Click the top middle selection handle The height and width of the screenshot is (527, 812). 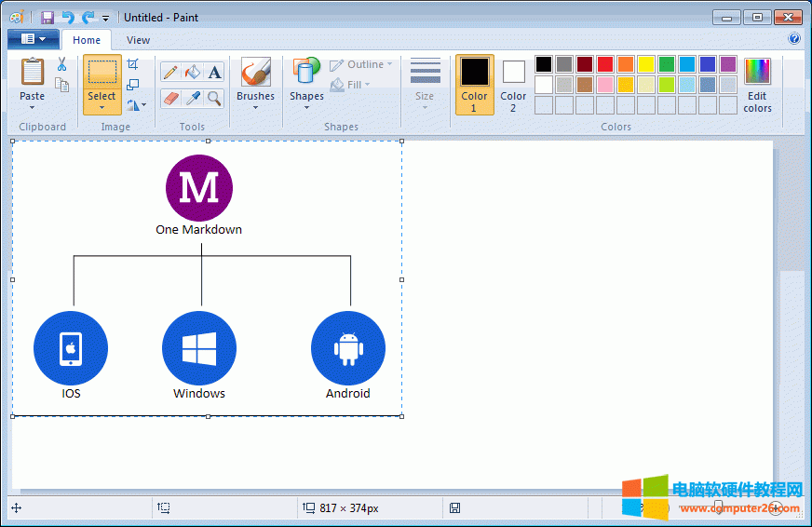[x=209, y=141]
